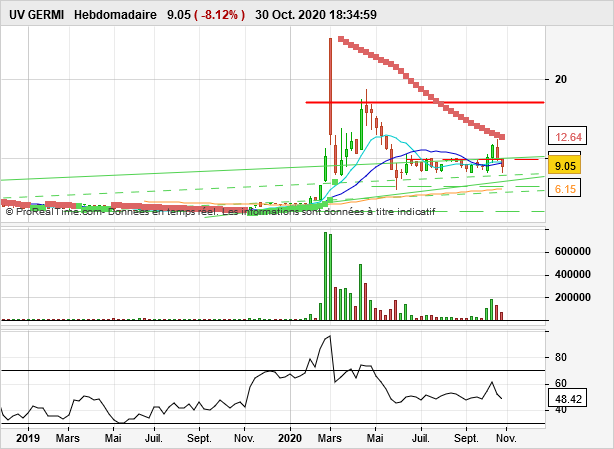Click the Juil. label after 2019
The image size is (614, 449).
click(x=154, y=438)
